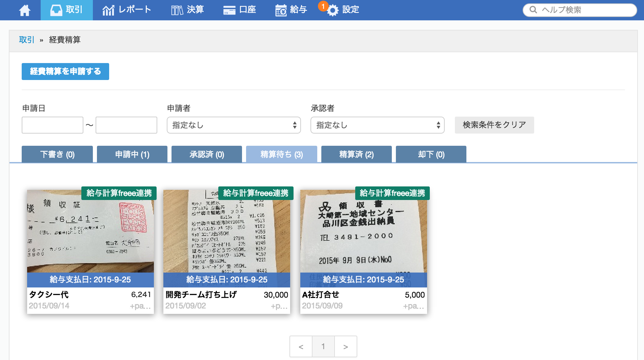
Task: Open the 取引 inbox tray icon menu
Action: (x=56, y=10)
